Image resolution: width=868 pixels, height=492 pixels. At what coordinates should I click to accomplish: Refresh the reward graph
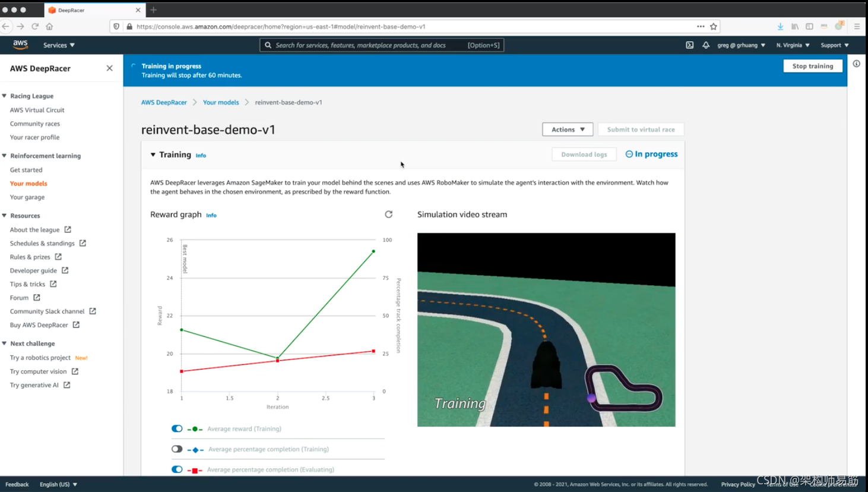tap(388, 215)
